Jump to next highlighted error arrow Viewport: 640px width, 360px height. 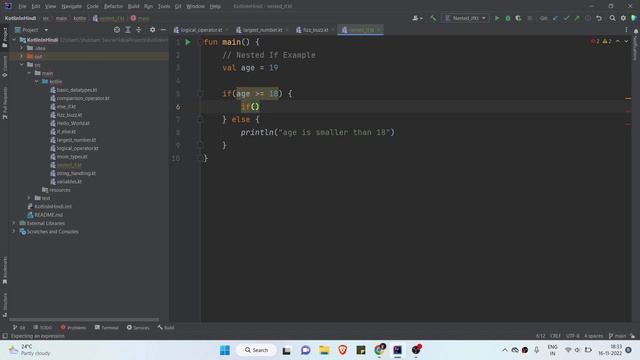click(626, 42)
